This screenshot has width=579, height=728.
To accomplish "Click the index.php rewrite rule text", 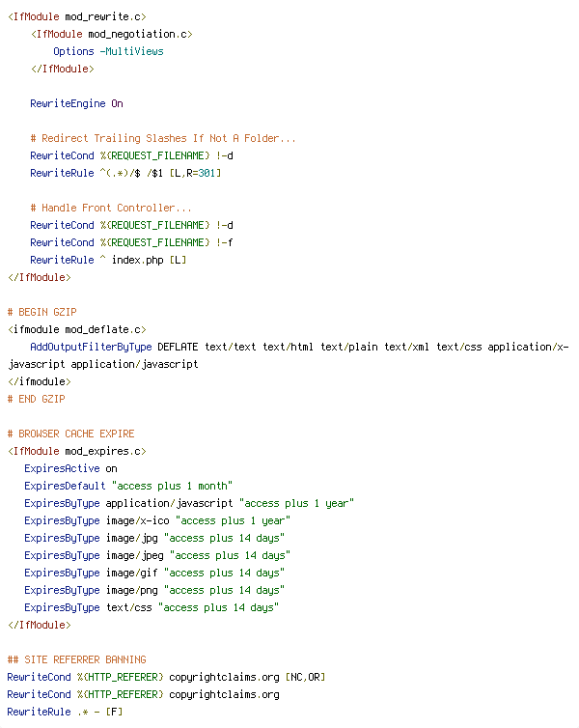I will [137, 260].
